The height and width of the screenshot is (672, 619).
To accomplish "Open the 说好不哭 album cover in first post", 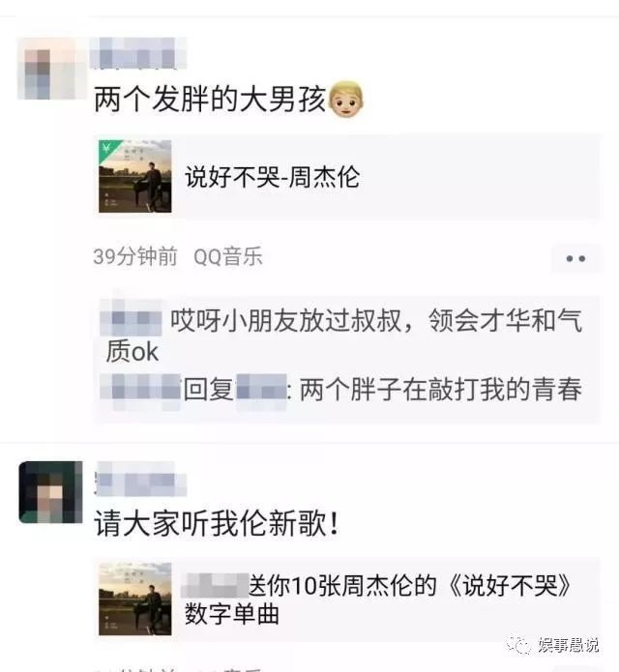I will click(135, 176).
